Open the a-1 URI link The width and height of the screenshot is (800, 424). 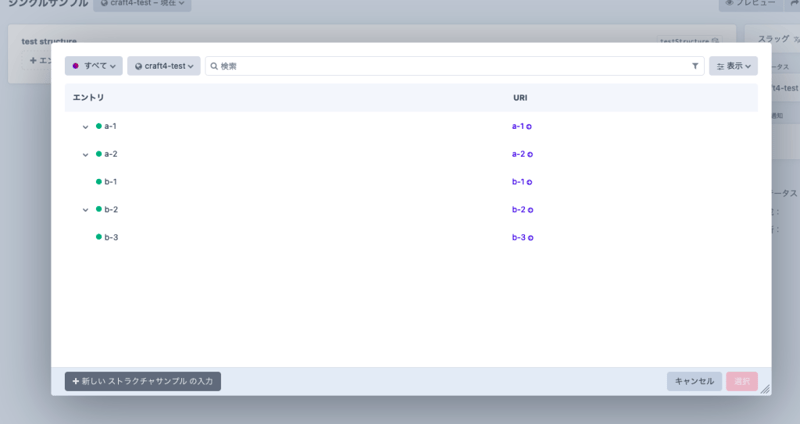pyautogui.click(x=518, y=127)
